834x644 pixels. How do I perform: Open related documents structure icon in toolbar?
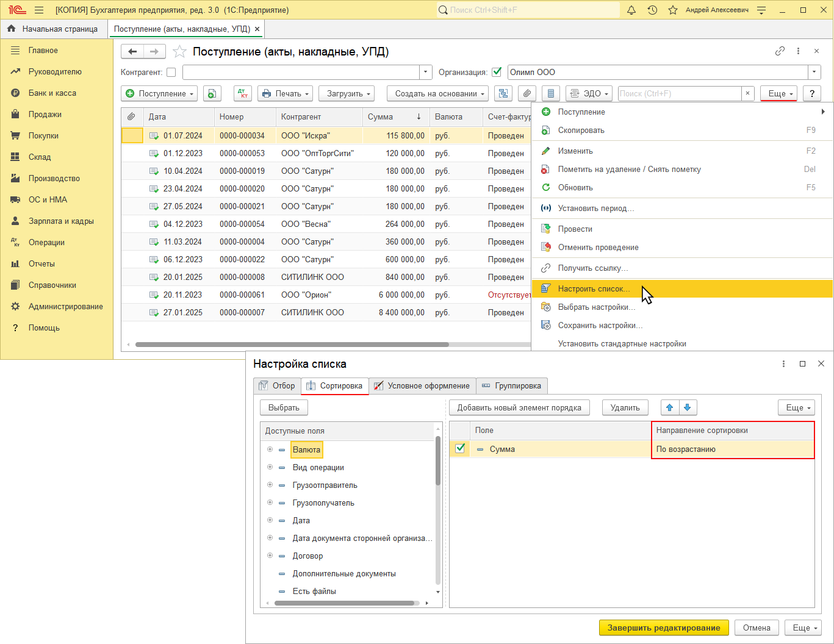[x=503, y=93]
